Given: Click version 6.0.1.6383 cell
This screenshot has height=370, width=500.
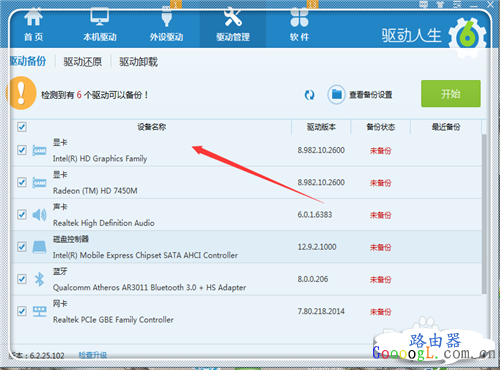Looking at the screenshot, I should [315, 215].
